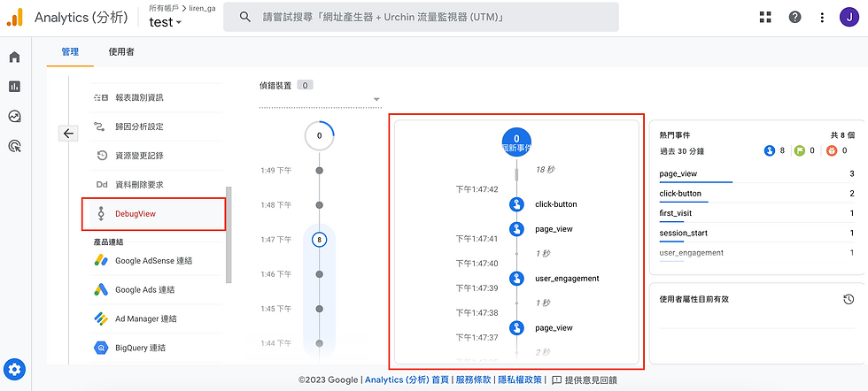Click the Google AdSense logo icon
Viewport: 868px width, 391px height.
click(101, 260)
